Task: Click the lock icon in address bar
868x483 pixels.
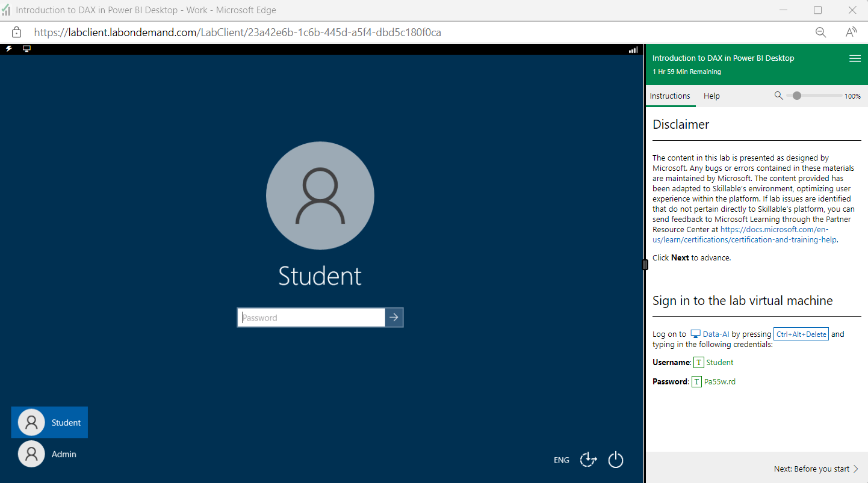Action: [x=17, y=32]
